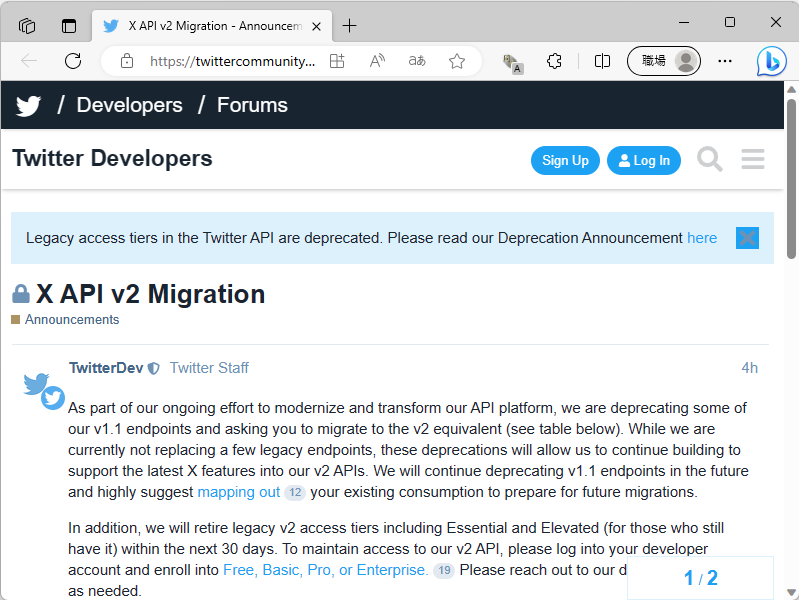799x600 pixels.
Task: Add this page to favorites star
Action: [x=457, y=61]
